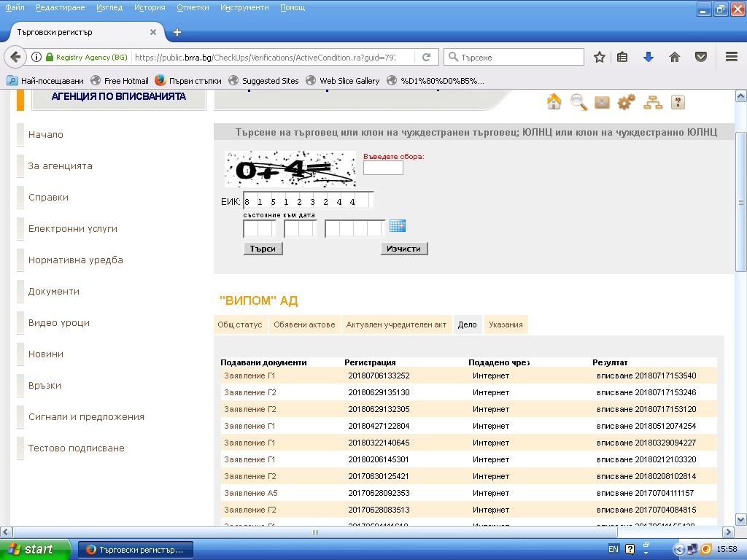Reload the page with the refresh icon

[426, 57]
